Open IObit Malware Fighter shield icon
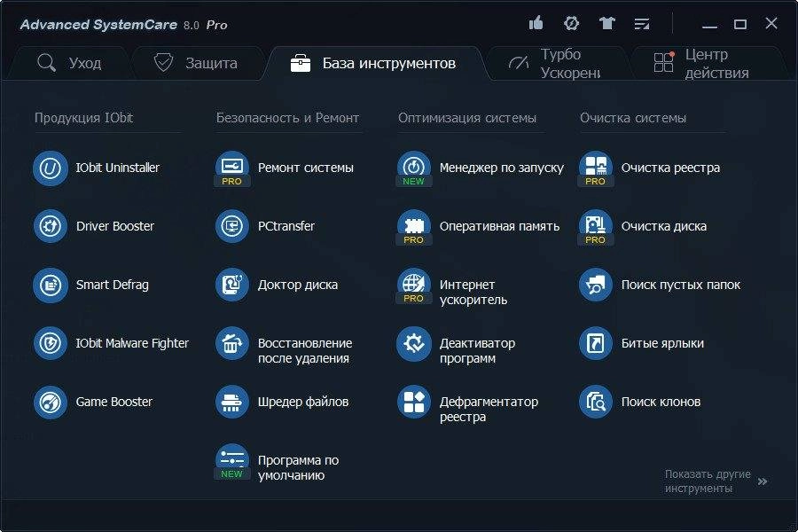Viewport: 798px width, 532px height. coord(51,343)
